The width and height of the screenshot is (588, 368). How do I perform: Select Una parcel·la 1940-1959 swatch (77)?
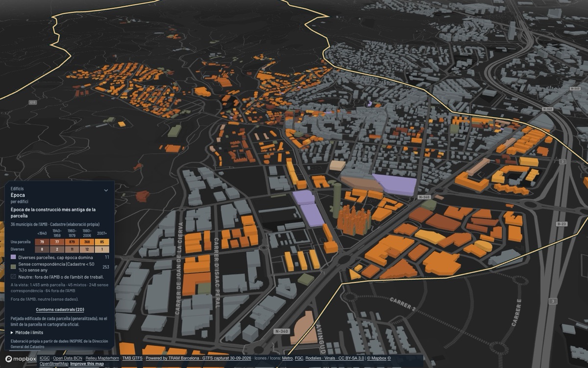point(57,242)
